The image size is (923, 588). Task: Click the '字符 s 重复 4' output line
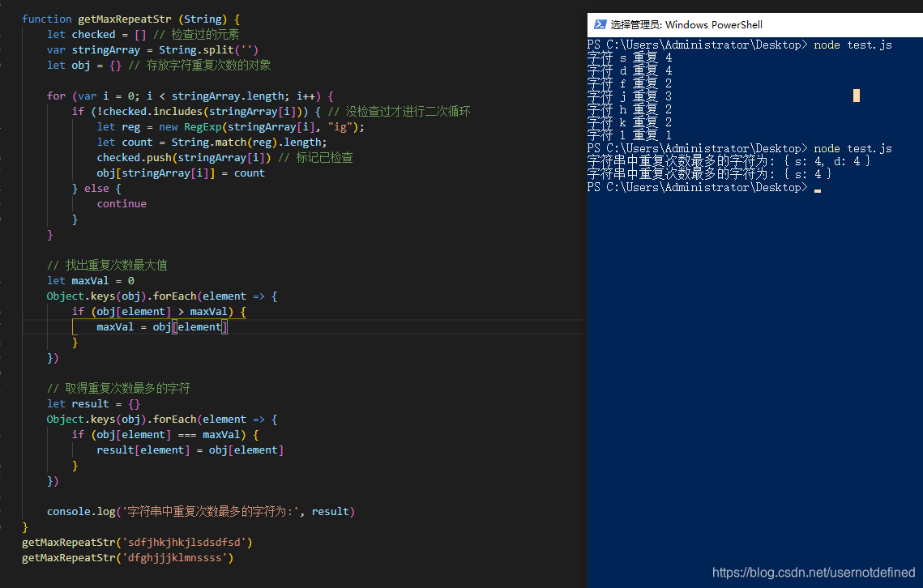pyautogui.click(x=630, y=58)
